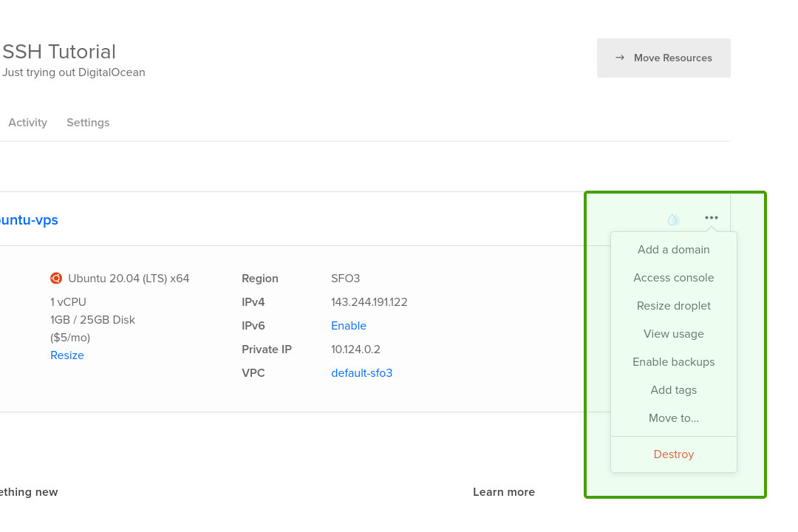This screenshot has width=798, height=532.
Task: Click the 1GB / 25GB Disk text
Action: tap(92, 320)
